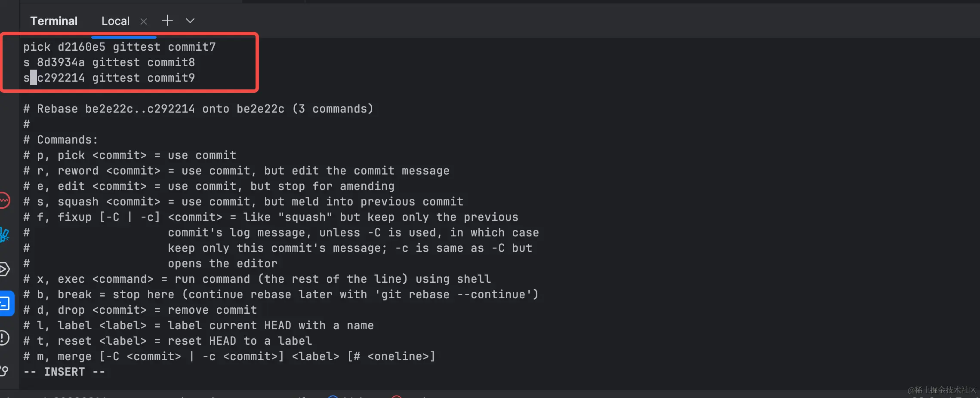This screenshot has width=980, height=398.
Task: Click the Rebase be2e22c..c292214 comment line
Action: [198, 109]
